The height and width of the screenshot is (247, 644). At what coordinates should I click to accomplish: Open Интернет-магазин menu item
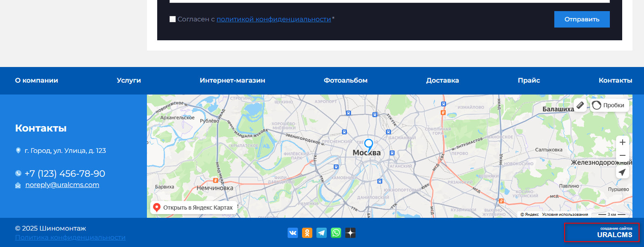pos(232,81)
